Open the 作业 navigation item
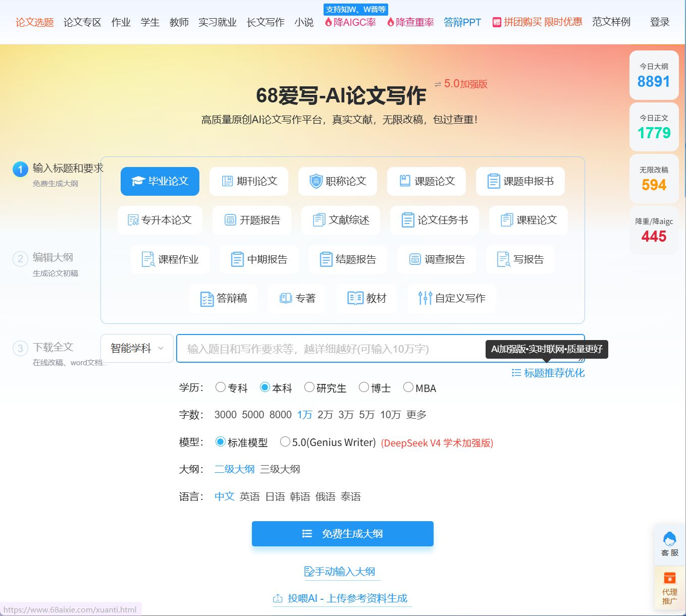This screenshot has width=686, height=616. [x=121, y=22]
